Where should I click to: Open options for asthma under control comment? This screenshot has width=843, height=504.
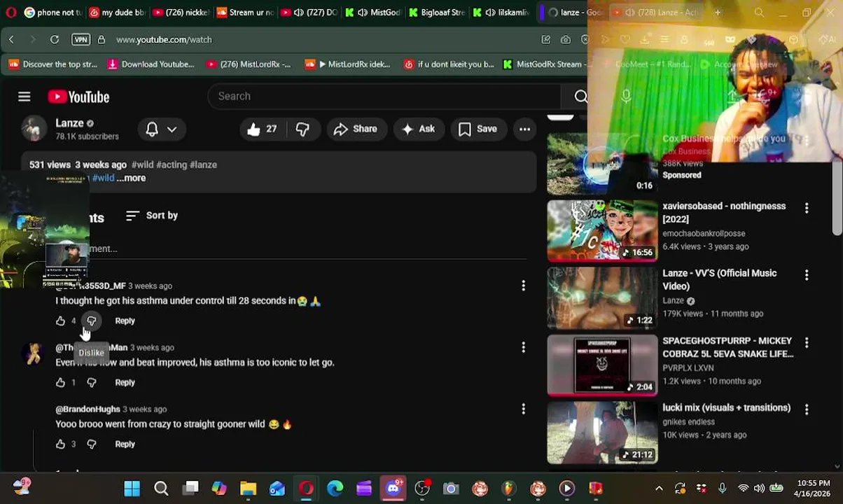tap(523, 286)
